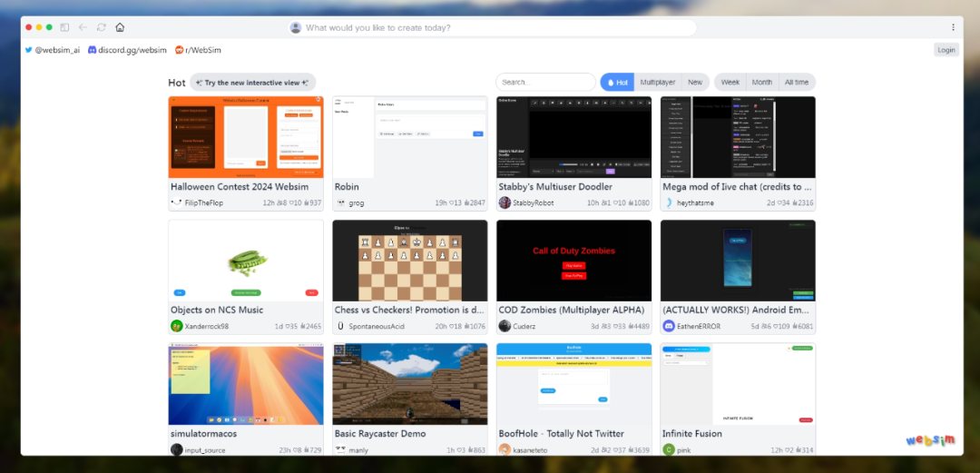
Task: Click kasaneteto's avatar icon
Action: click(505, 450)
